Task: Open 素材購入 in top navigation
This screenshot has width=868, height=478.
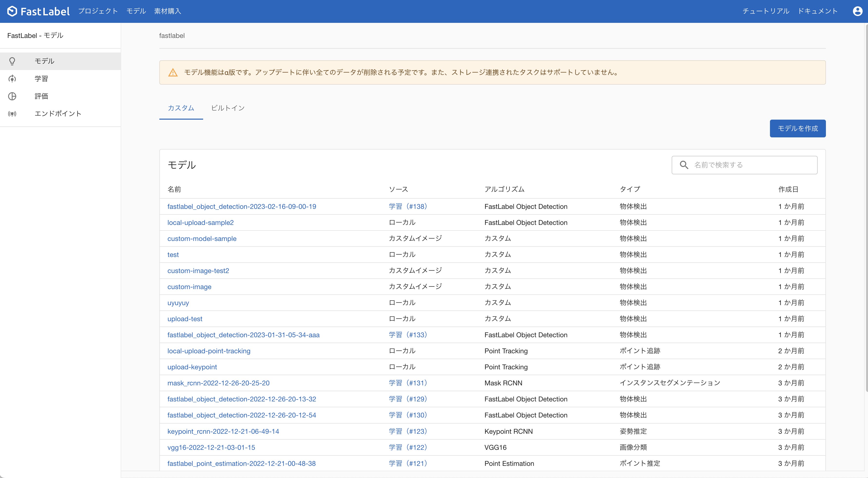Action: coord(167,11)
